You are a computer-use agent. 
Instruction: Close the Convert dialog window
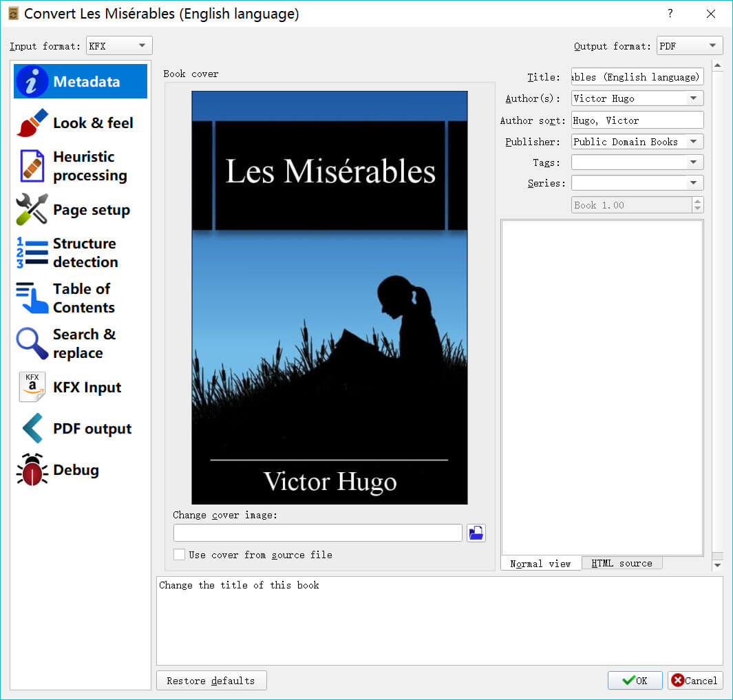tap(710, 14)
